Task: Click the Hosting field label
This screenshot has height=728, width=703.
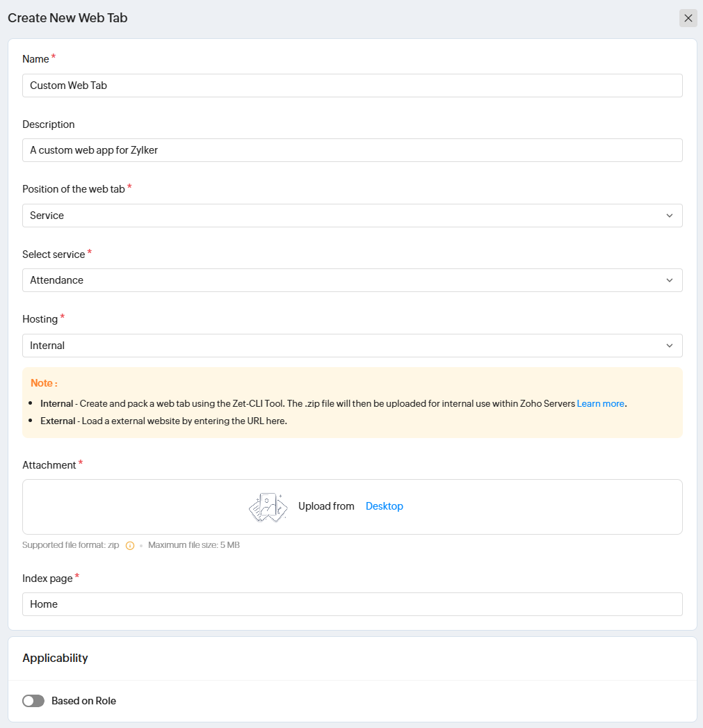Action: pyautogui.click(x=40, y=319)
